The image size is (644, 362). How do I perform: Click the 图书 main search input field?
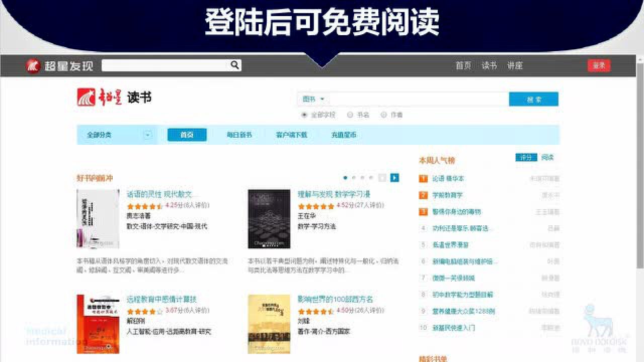[419, 99]
